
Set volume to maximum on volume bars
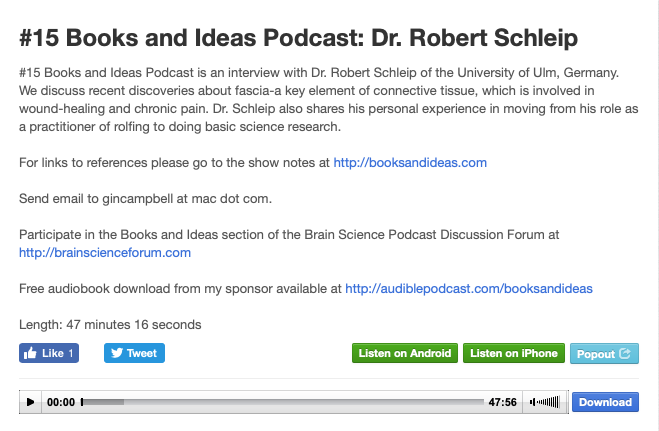tap(558, 402)
